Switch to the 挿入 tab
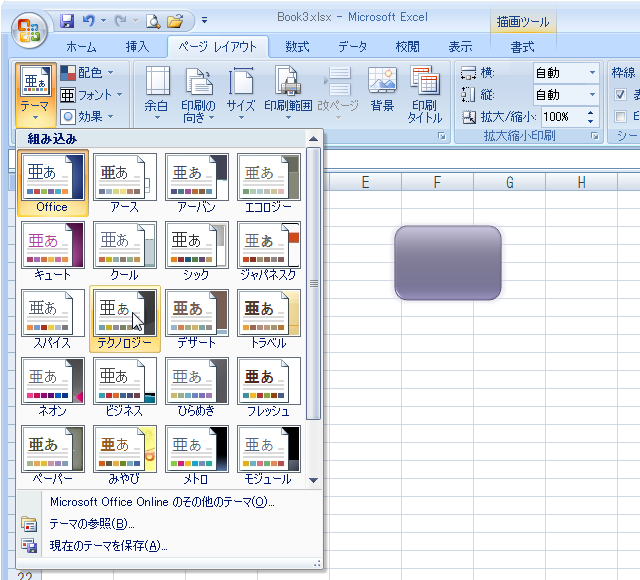 tap(137, 47)
